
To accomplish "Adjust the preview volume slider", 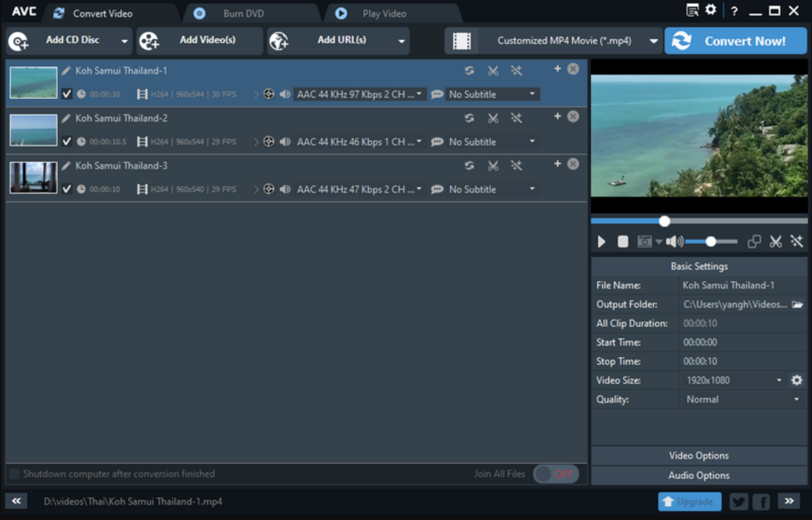I will click(712, 242).
